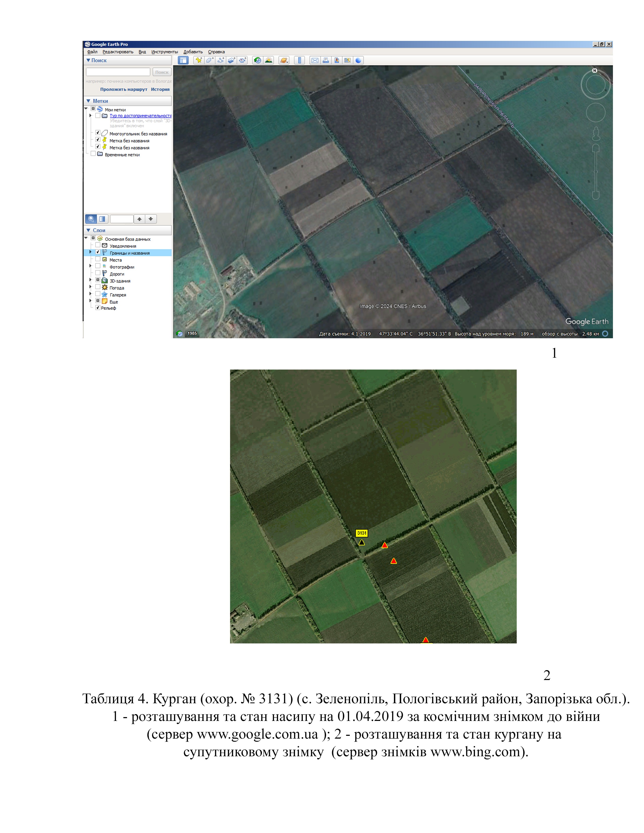Click the Проложить маршрут link
Image resolution: width=644 pixels, height=833 pixels.
(x=123, y=89)
